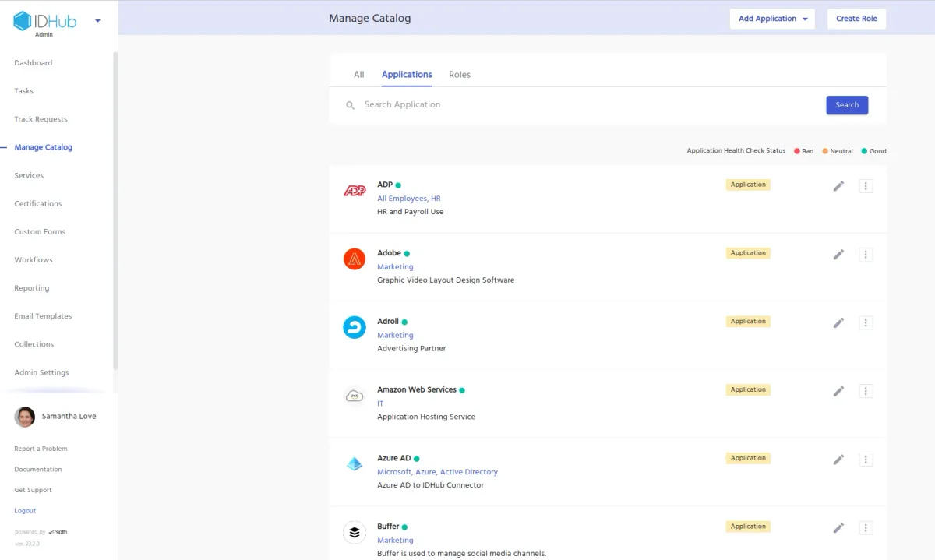Click the Azure AD logo
The height and width of the screenshot is (560, 935).
(355, 463)
